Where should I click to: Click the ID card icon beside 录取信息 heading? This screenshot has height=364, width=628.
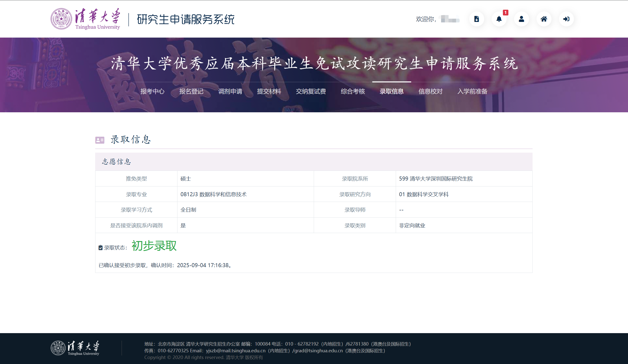pos(100,140)
